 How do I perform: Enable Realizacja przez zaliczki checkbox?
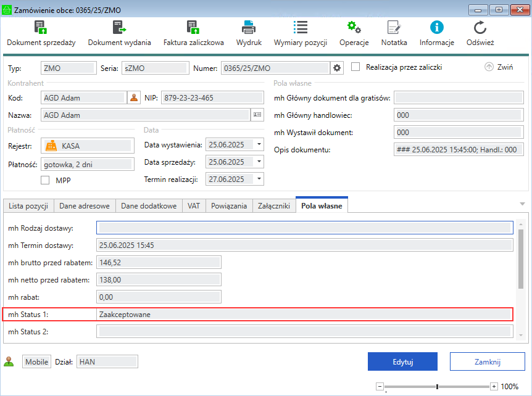[x=355, y=67]
